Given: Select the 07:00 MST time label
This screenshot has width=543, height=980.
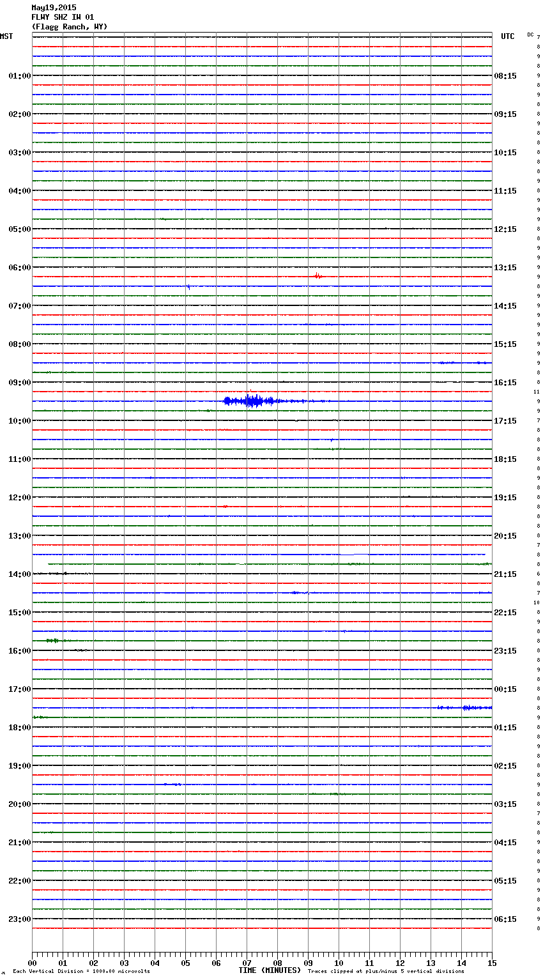Looking at the screenshot, I should coord(20,306).
